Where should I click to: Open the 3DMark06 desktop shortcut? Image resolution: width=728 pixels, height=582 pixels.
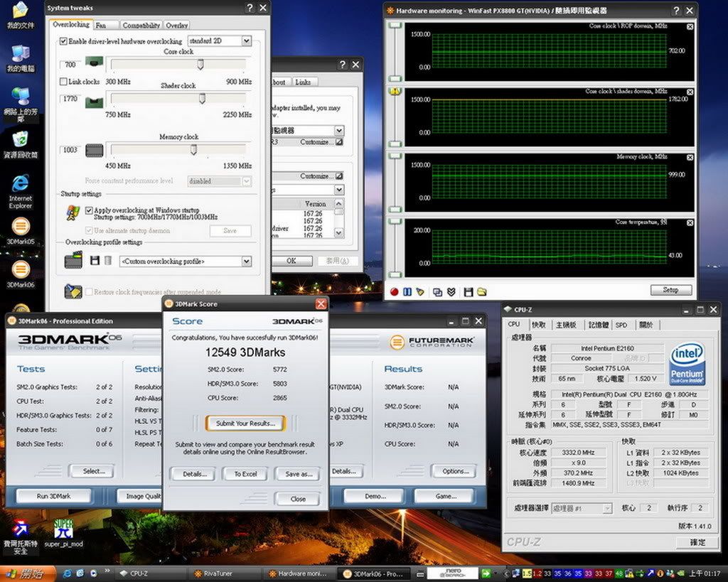pos(21,270)
